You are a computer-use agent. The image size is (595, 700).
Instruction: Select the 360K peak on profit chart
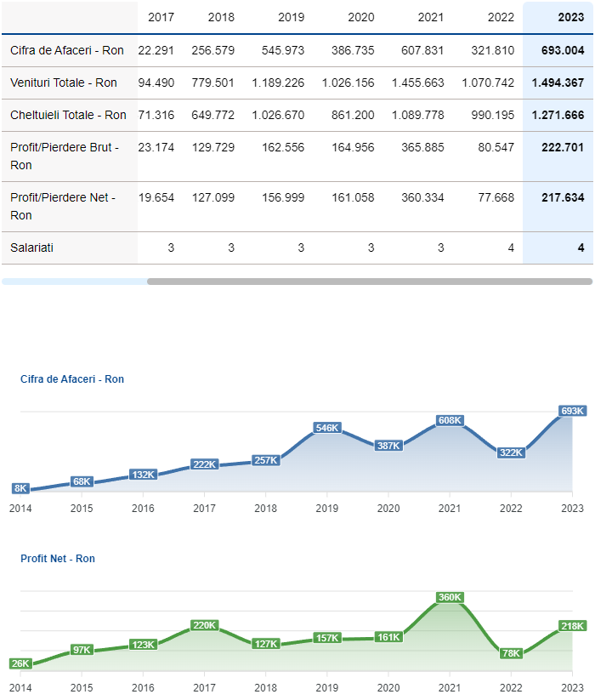tap(450, 597)
